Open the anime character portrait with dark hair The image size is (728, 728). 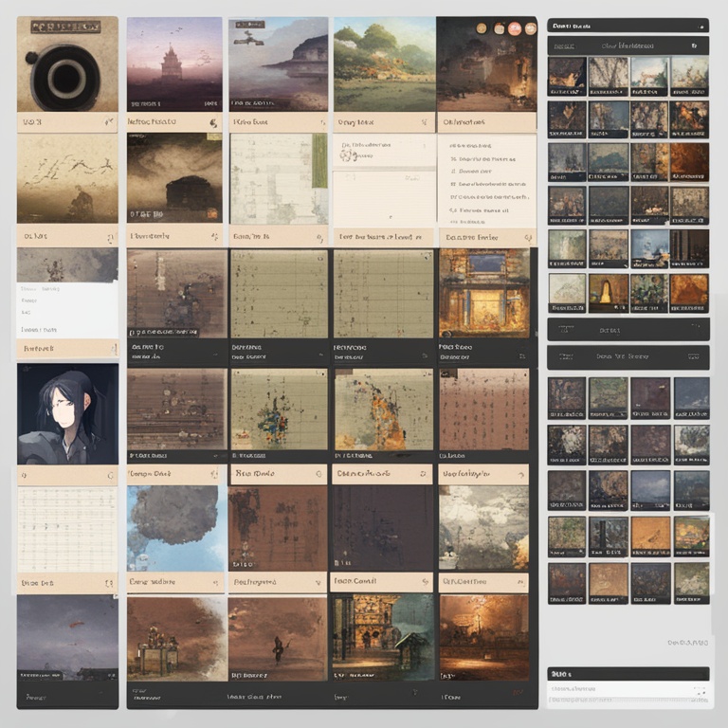(x=67, y=413)
